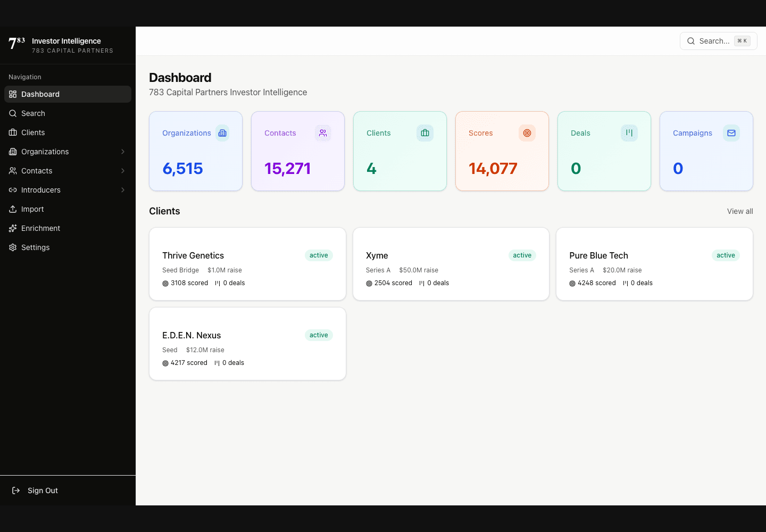Open Dashboard in the sidebar
Viewport: 766px width, 532px height.
coord(68,94)
